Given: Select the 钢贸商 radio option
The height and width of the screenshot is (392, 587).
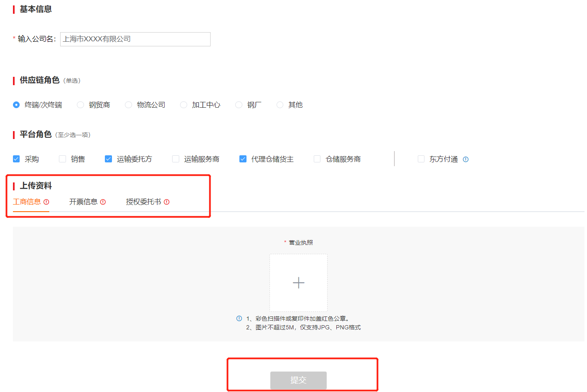Looking at the screenshot, I should pyautogui.click(x=81, y=105).
